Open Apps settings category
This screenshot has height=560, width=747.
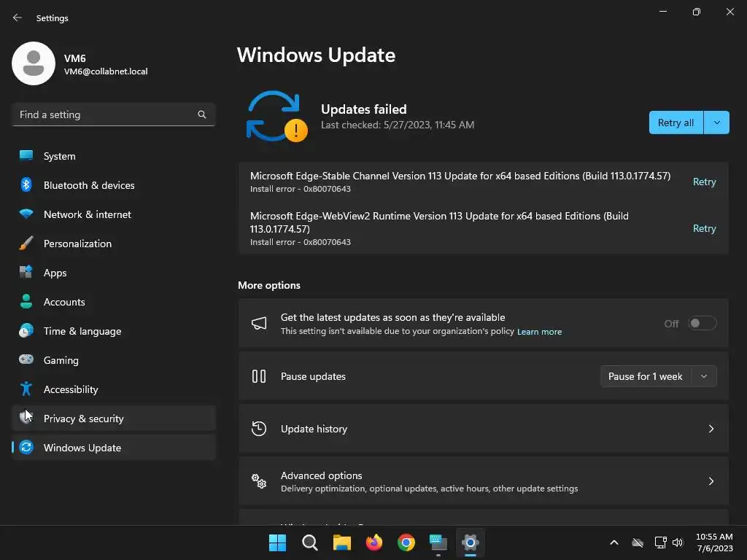point(114,273)
